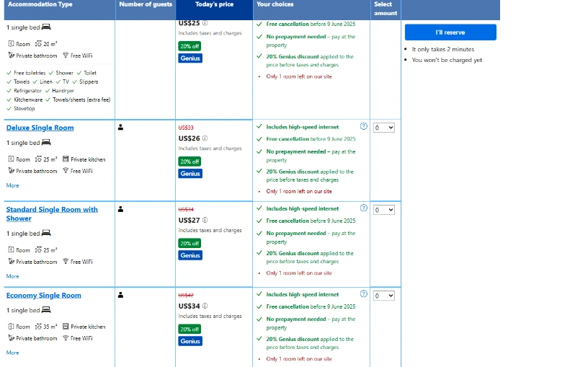
Task: Click guest person icon for Deluxe Single Room
Action: pyautogui.click(x=120, y=127)
